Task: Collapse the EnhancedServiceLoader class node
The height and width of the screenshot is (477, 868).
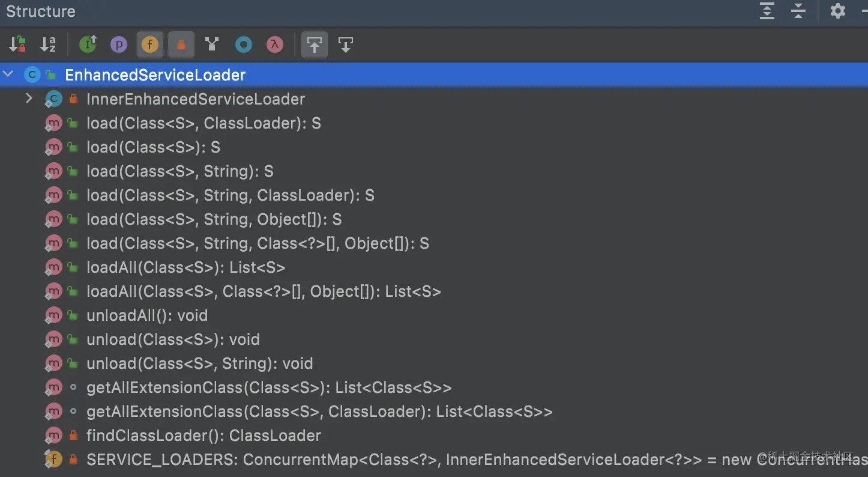Action: [x=8, y=74]
